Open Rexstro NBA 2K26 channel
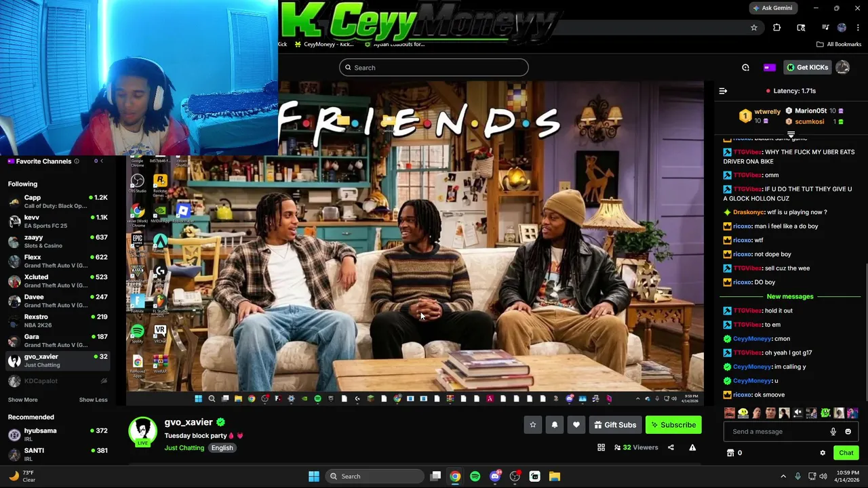The width and height of the screenshot is (868, 488). click(x=58, y=321)
